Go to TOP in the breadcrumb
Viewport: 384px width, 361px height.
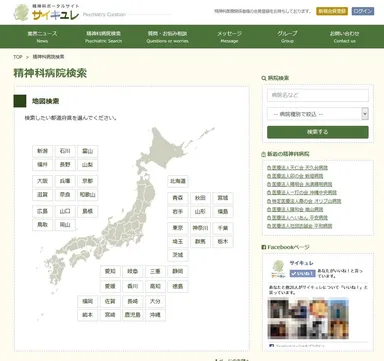(18, 57)
